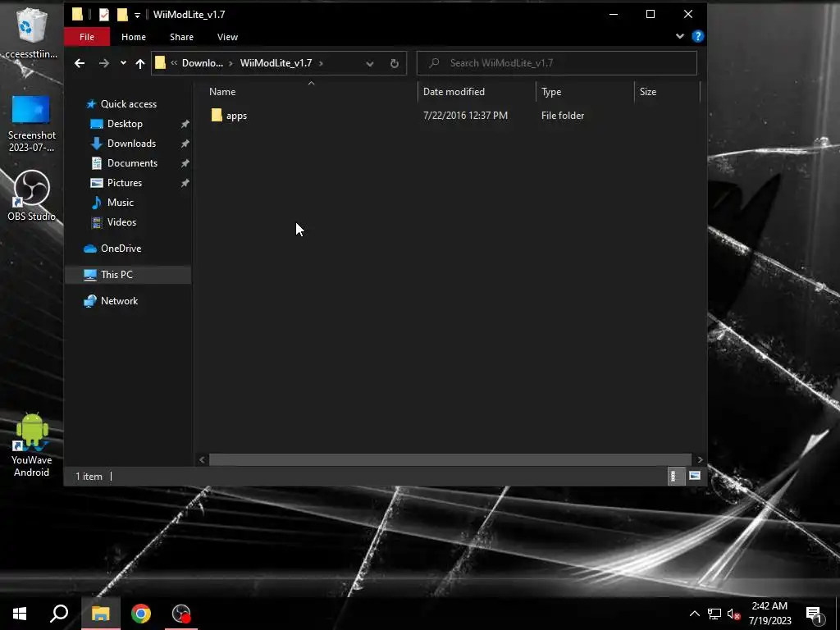840x630 pixels.
Task: Expand the chevron after WiiModLite_v1.7 breadcrumb
Action: click(x=321, y=63)
